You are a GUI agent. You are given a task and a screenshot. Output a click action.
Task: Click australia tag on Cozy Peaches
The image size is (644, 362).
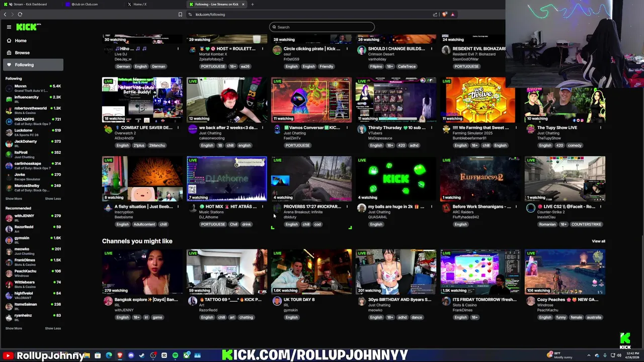click(x=594, y=317)
